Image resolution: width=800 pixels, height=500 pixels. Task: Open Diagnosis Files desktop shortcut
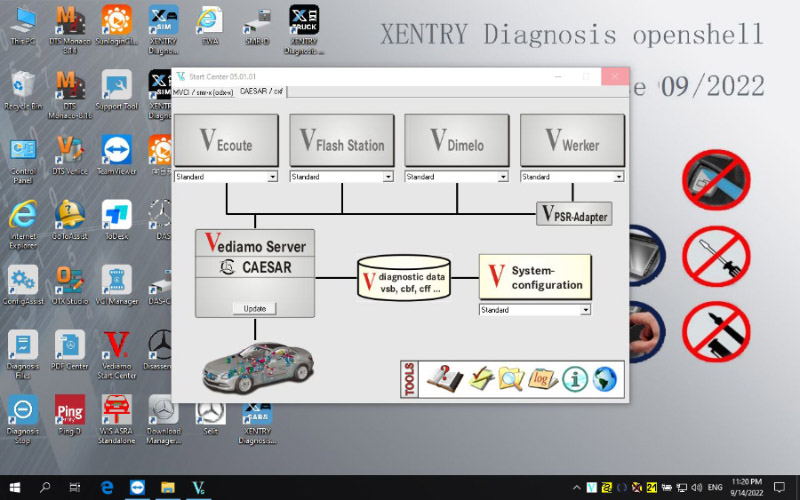(x=23, y=355)
